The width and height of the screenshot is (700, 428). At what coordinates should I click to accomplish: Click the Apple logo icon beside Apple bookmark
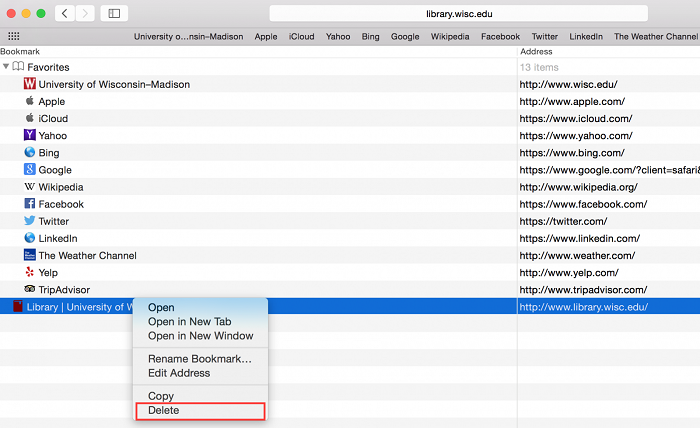[29, 101]
